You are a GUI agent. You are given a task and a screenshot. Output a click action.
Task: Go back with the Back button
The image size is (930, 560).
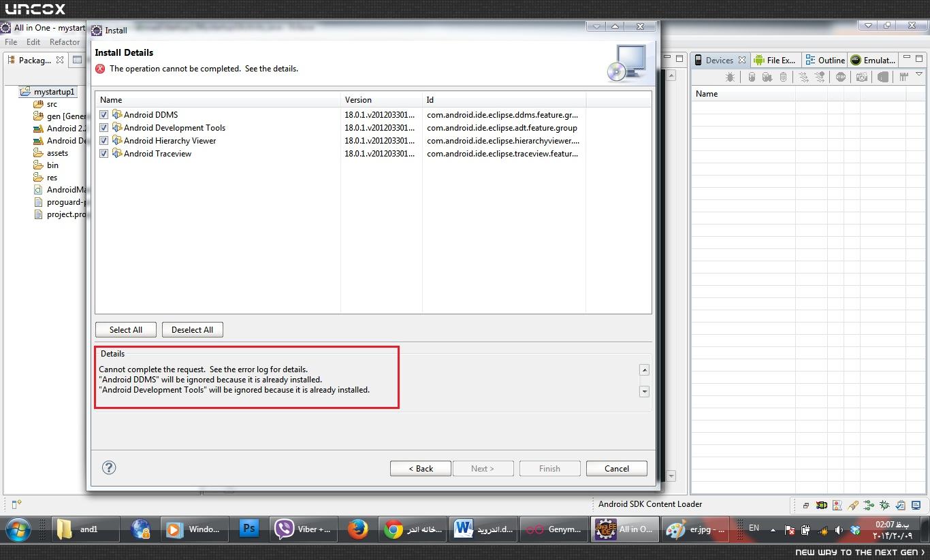421,469
